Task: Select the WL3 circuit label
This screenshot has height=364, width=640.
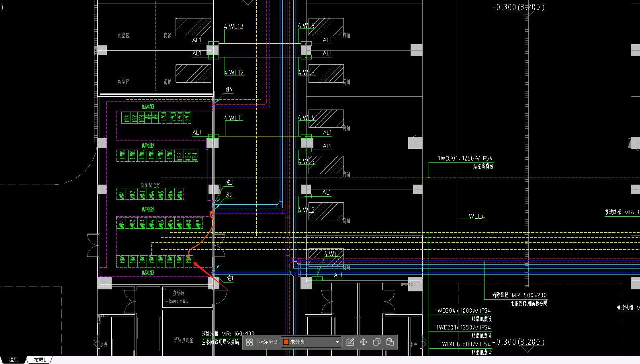Action: pos(307,162)
